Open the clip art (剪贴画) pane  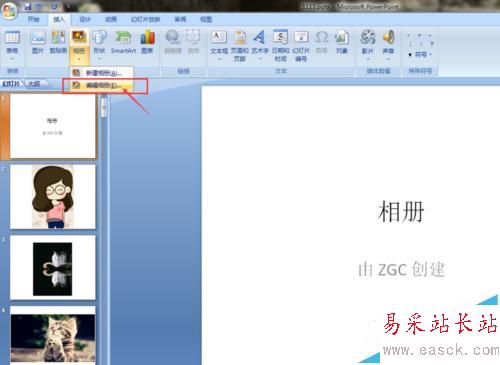point(58,41)
